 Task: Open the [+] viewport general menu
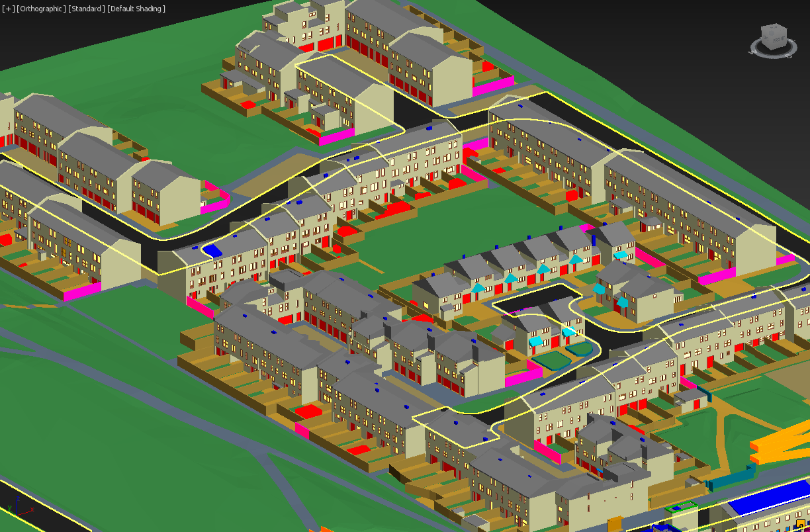click(8, 9)
